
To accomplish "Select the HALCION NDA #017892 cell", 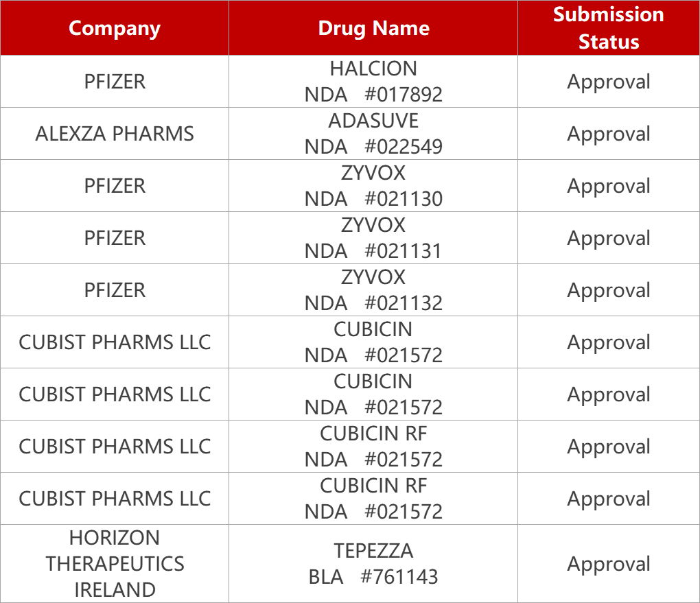I will [373, 82].
